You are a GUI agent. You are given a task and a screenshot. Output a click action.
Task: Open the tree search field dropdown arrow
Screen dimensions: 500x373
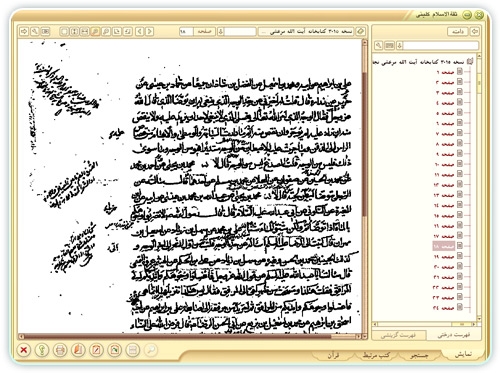(x=399, y=45)
